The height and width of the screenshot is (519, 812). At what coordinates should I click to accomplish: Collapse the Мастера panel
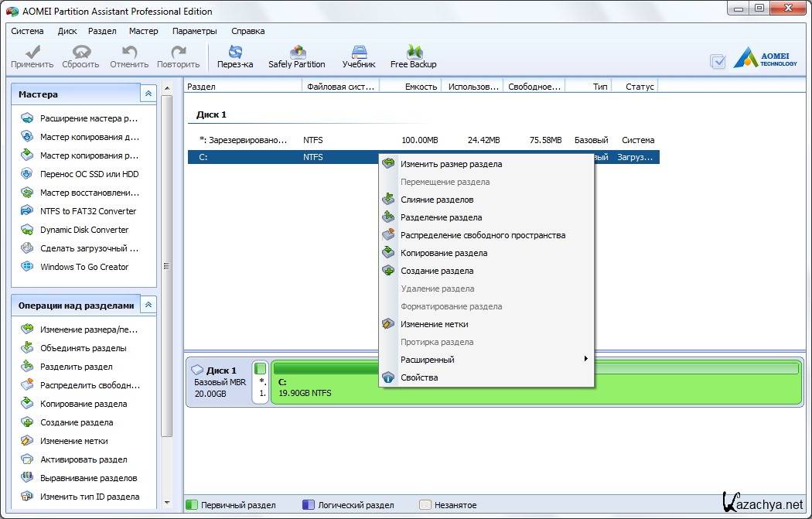pos(148,94)
